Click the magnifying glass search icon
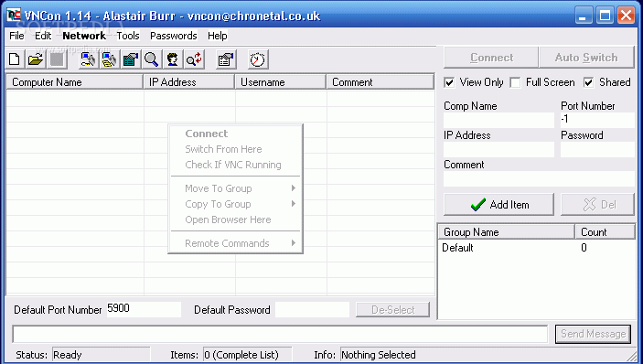 tap(151, 59)
